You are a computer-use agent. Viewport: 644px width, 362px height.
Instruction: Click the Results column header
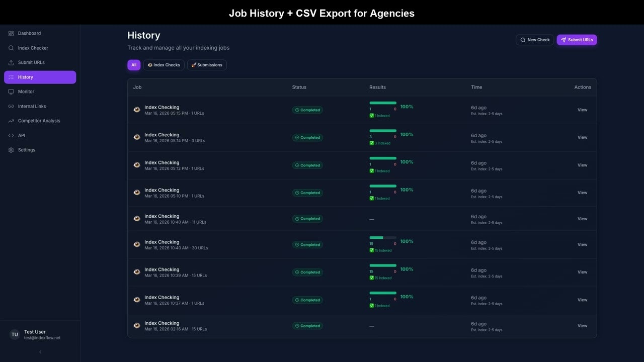[377, 87]
